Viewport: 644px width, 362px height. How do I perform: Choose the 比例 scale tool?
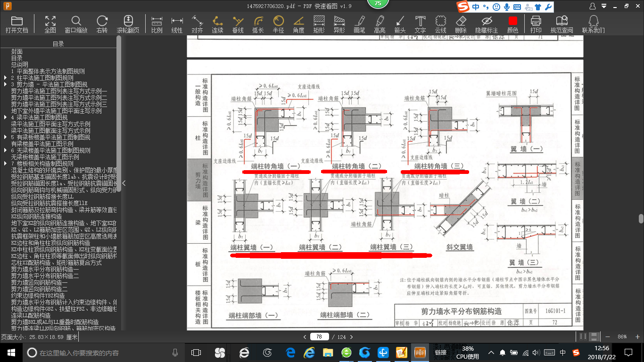point(157,24)
